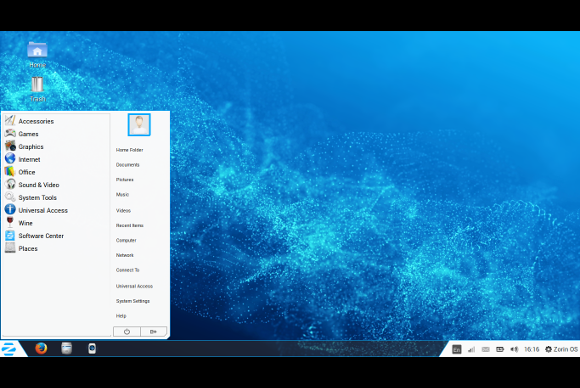Viewport: 580px width, 388px height.
Task: Open System Settings link
Action: 133,301
